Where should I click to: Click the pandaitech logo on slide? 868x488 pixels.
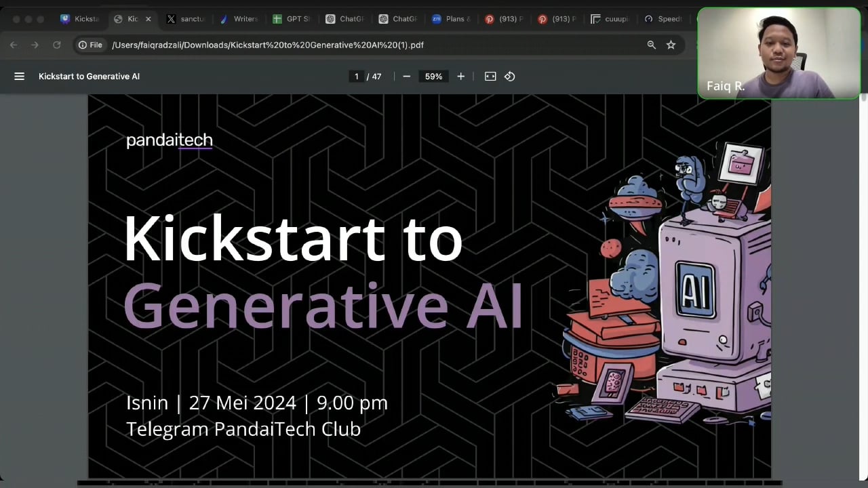point(170,140)
